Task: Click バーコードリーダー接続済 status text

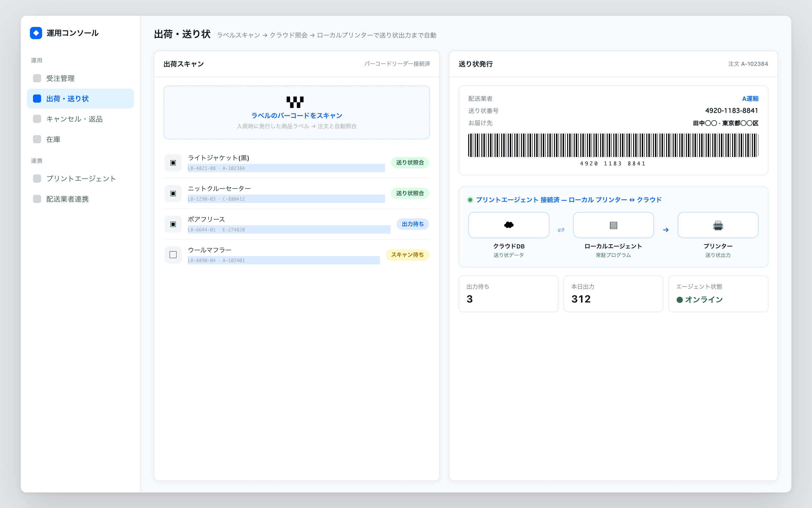Action: point(397,64)
